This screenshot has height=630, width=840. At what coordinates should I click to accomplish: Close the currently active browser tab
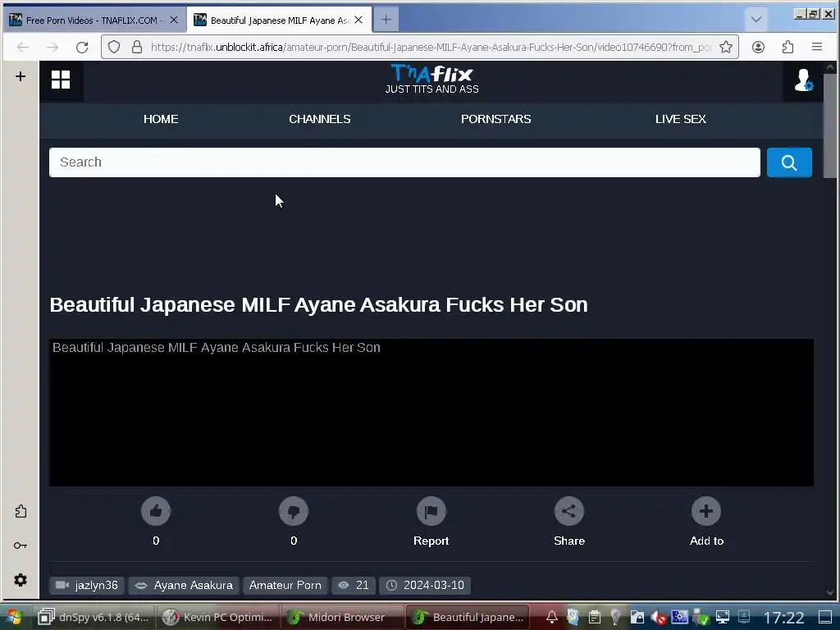(x=358, y=20)
